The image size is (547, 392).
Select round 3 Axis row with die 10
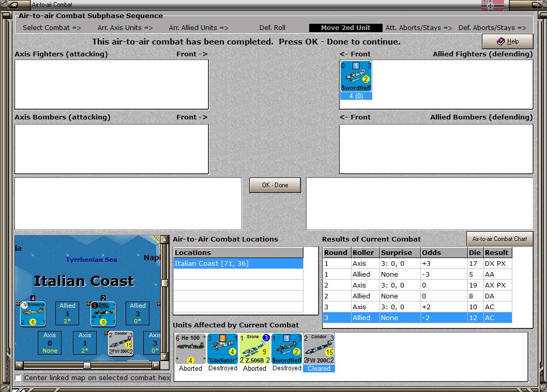418,307
